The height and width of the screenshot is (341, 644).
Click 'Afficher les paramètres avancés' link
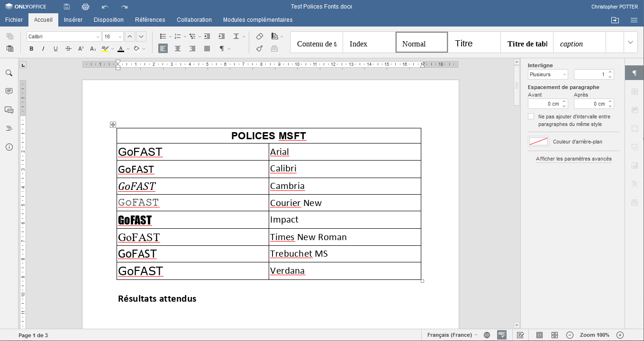[573, 159]
